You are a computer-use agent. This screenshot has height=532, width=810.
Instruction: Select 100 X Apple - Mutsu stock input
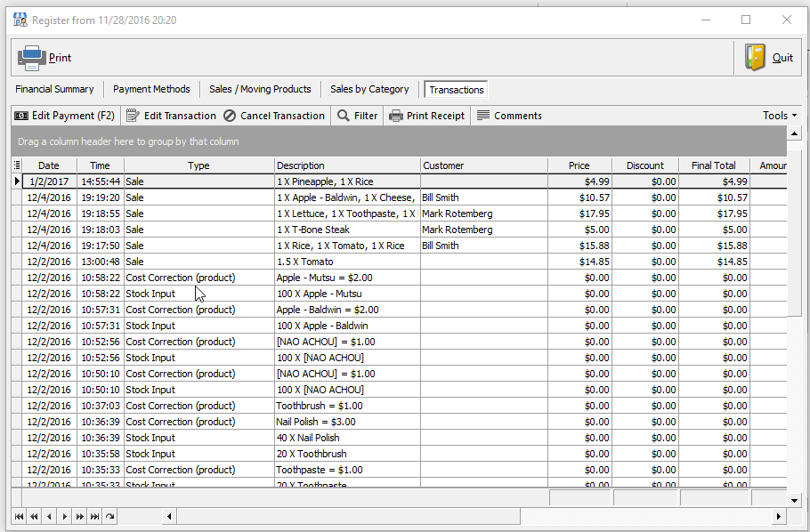coord(399,294)
